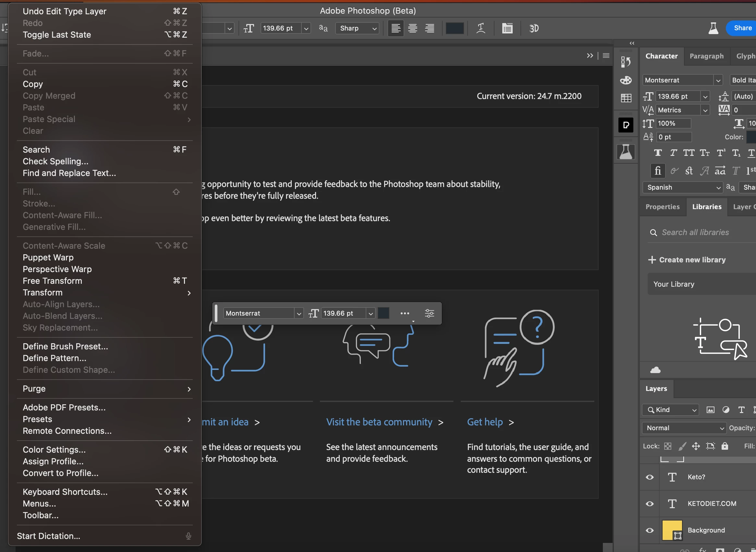Open the Visit the beta community link

point(379,422)
